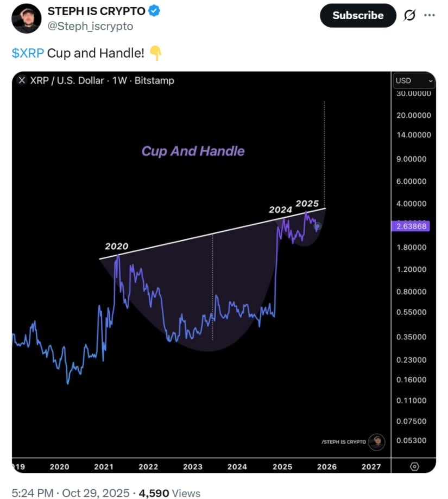The image size is (448, 499).
Task: Open the three-dot more options menu
Action: click(x=430, y=15)
